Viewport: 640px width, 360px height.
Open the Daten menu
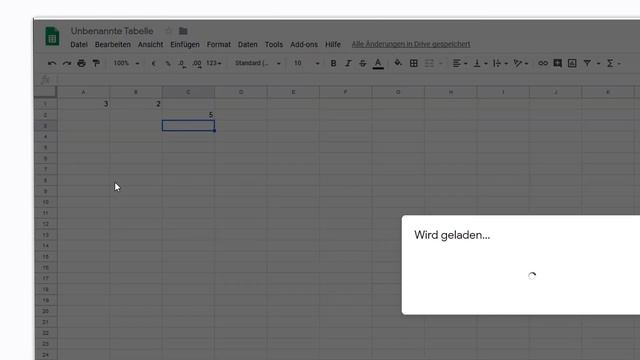(x=247, y=44)
